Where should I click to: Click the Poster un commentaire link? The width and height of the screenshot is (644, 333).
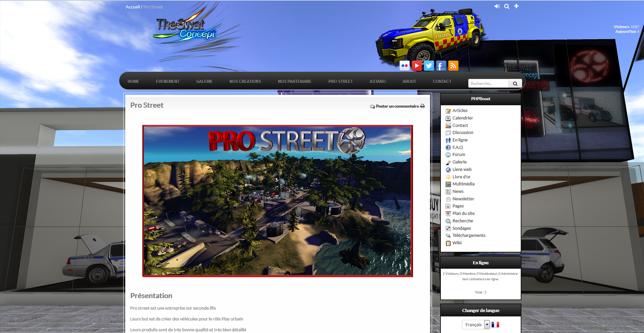397,106
